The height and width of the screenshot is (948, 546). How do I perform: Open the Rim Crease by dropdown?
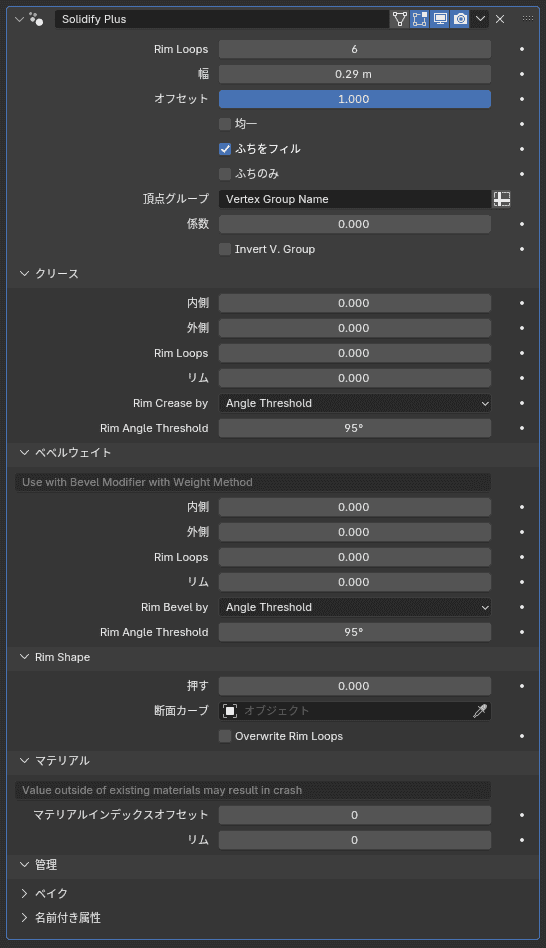click(355, 403)
